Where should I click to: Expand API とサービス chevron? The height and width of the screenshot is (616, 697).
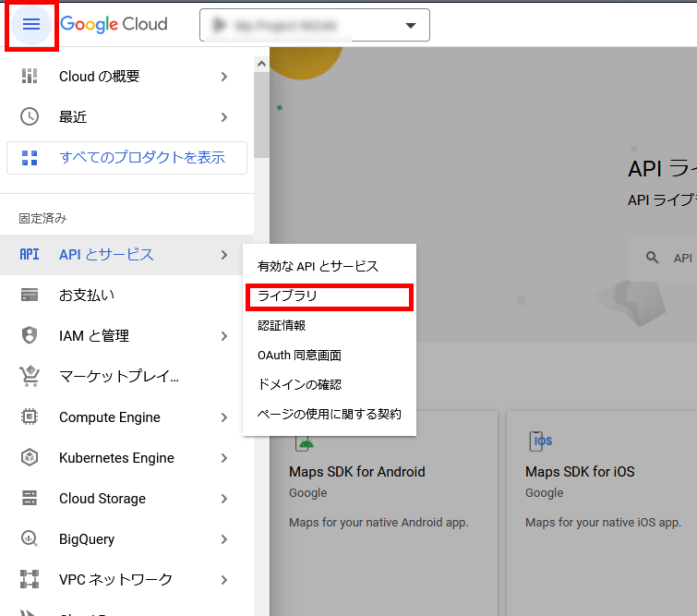[x=224, y=255]
